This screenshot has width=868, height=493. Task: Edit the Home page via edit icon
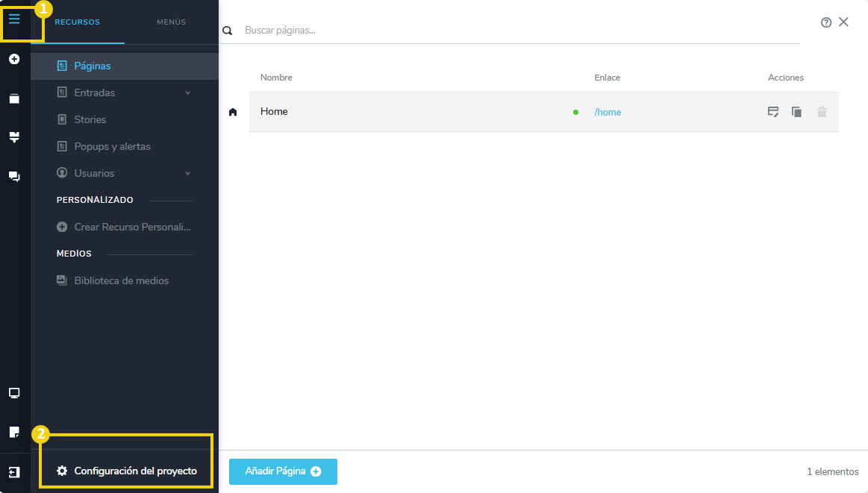point(773,112)
